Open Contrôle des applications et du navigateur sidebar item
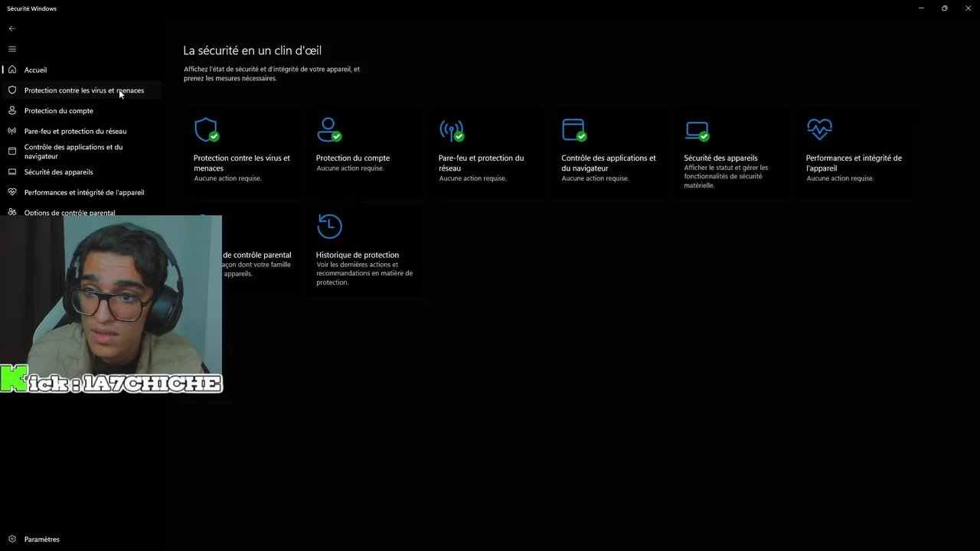Screen dimensions: 980x551 (80, 152)
